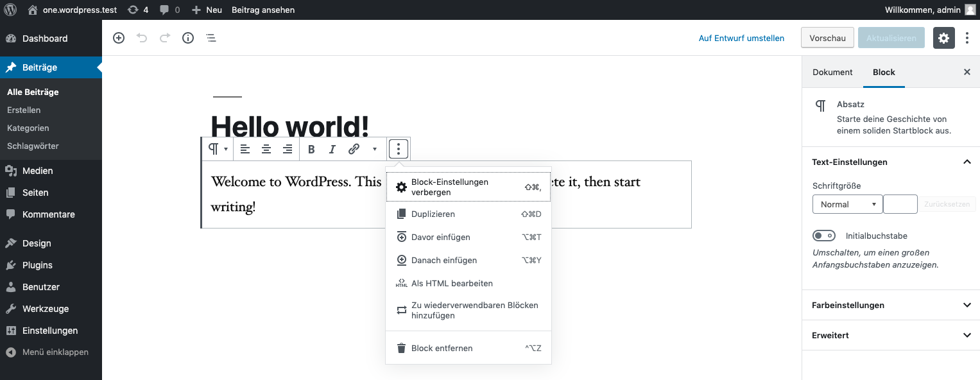Click Auf Entwurf umstellen
The image size is (980, 380).
point(741,38)
